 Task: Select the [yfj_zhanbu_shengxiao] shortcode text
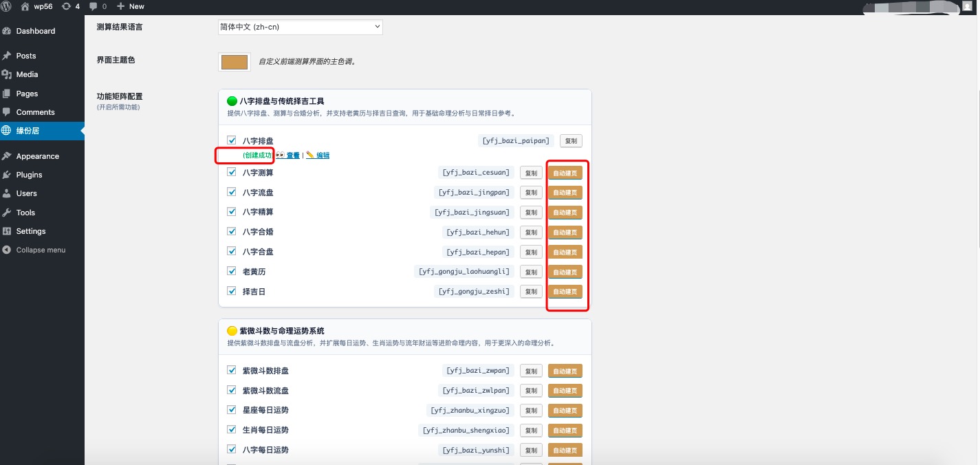click(x=466, y=430)
